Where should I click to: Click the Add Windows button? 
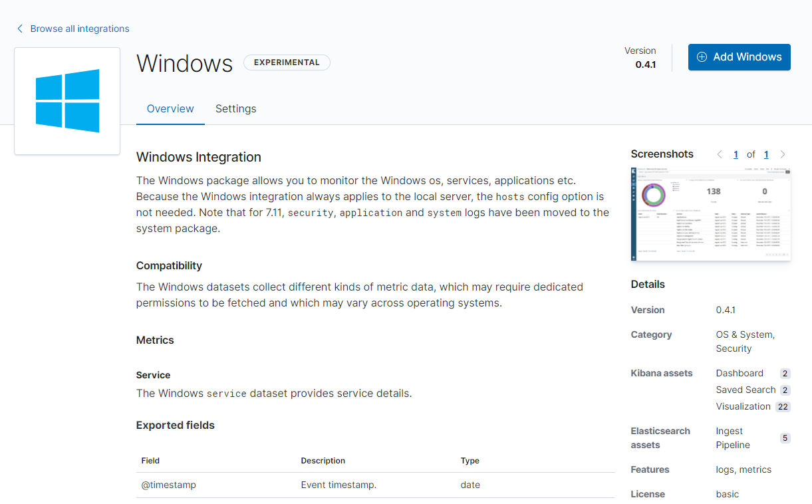pos(739,57)
